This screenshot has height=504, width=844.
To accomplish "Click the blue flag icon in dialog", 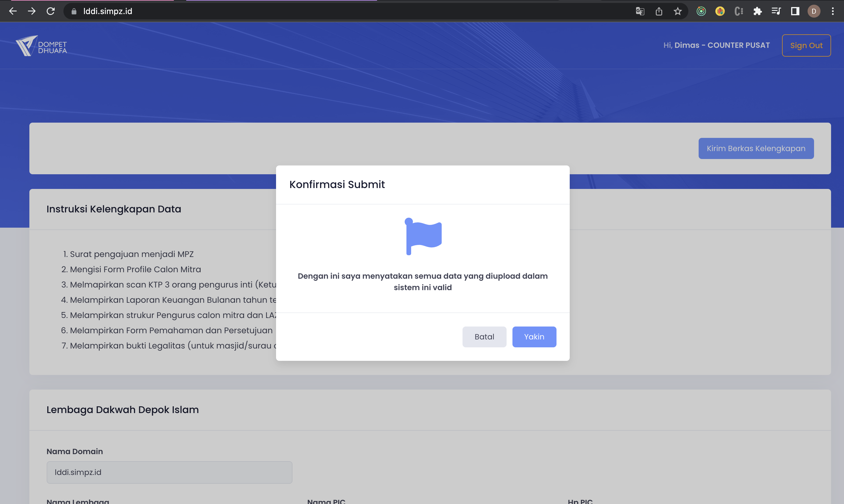I will (423, 236).
